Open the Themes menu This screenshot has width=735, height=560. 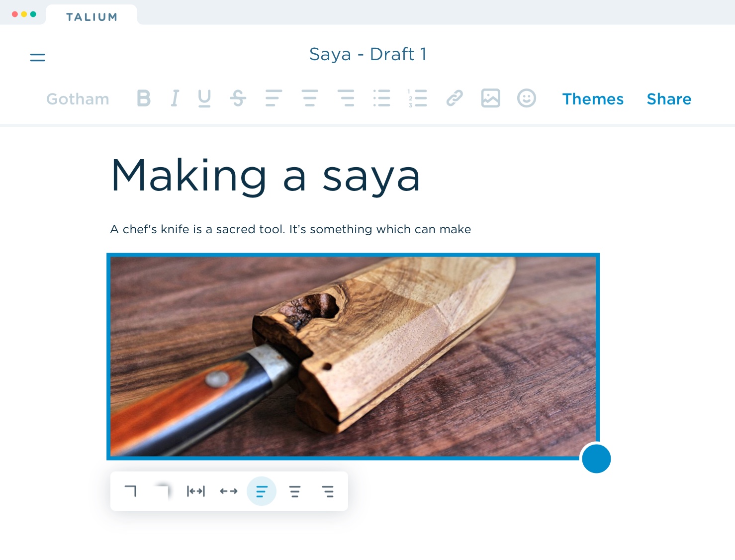[x=592, y=99]
